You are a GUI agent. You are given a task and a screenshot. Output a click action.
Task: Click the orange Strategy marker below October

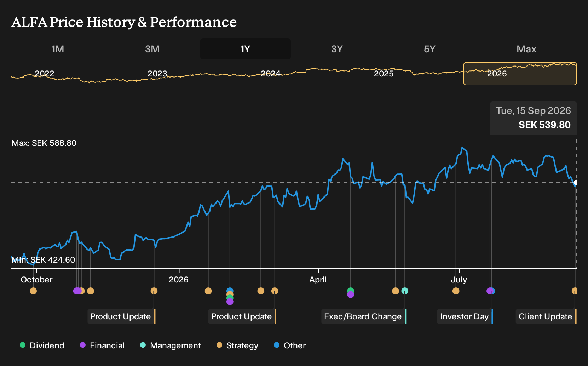click(33, 291)
